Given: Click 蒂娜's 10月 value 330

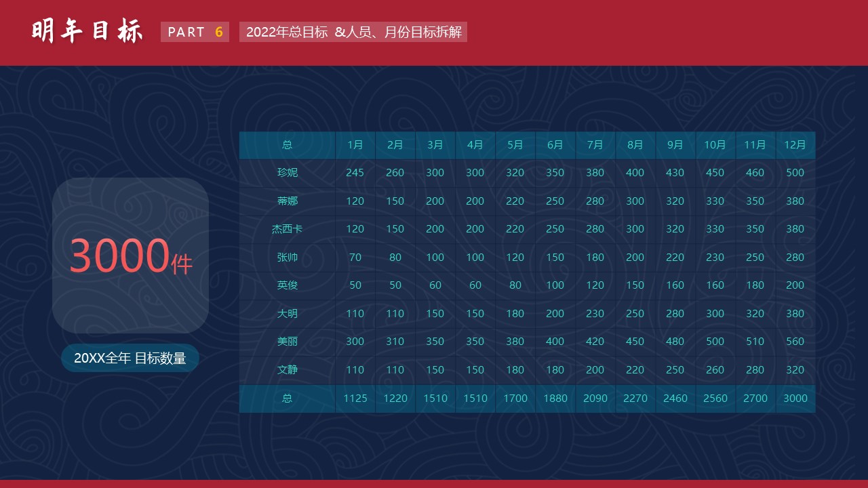Looking at the screenshot, I should point(715,201).
